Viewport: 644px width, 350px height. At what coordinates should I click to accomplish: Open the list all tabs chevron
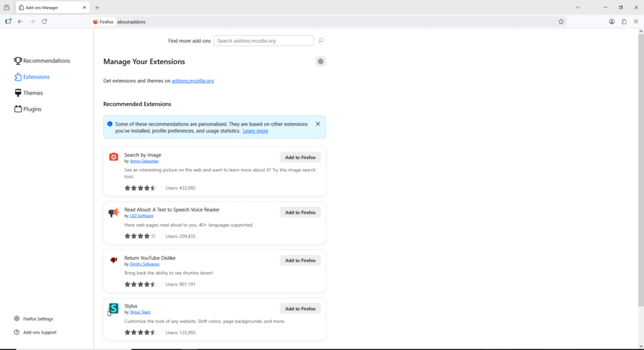click(577, 8)
